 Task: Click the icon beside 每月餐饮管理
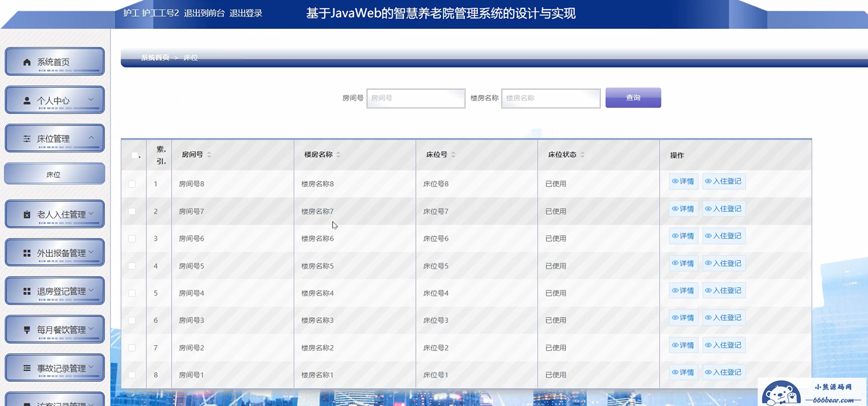click(x=27, y=330)
